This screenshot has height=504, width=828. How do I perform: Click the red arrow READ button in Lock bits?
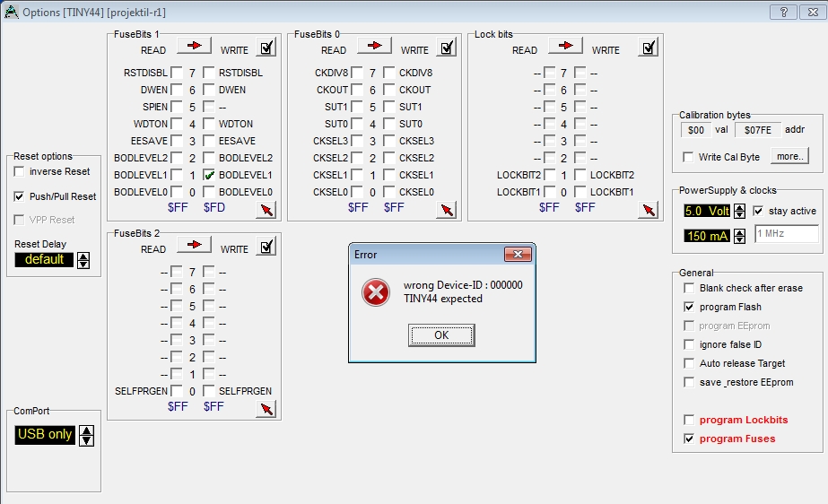click(565, 47)
